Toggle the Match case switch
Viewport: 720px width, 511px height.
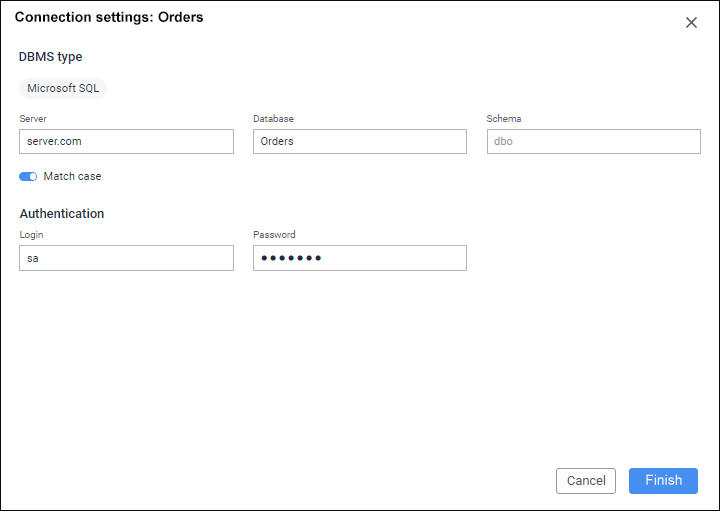point(28,176)
